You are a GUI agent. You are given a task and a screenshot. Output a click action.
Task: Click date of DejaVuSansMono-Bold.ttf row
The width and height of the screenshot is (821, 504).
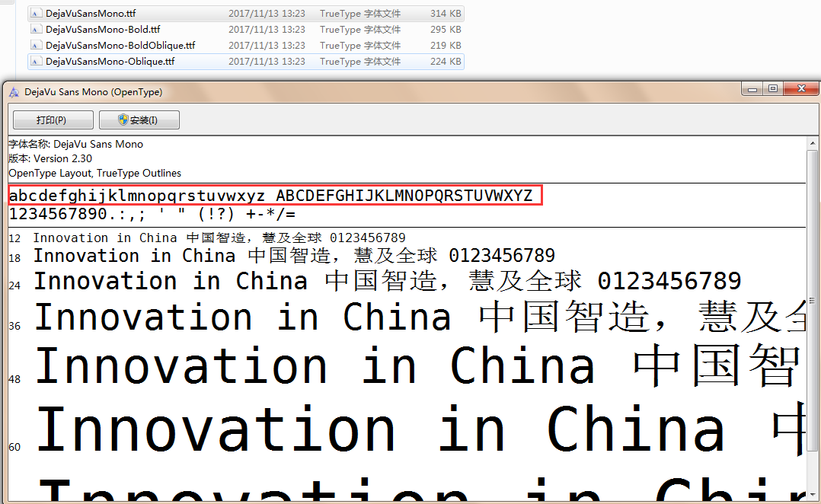(x=267, y=30)
